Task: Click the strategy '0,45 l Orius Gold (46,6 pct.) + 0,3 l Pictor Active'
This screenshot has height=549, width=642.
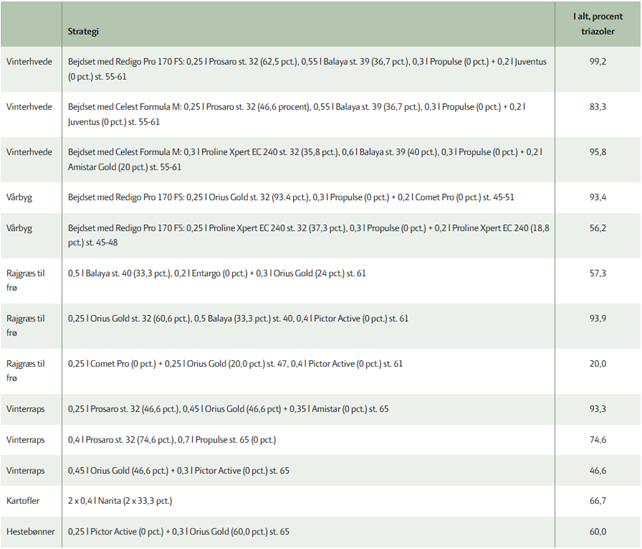Action: coord(179,471)
